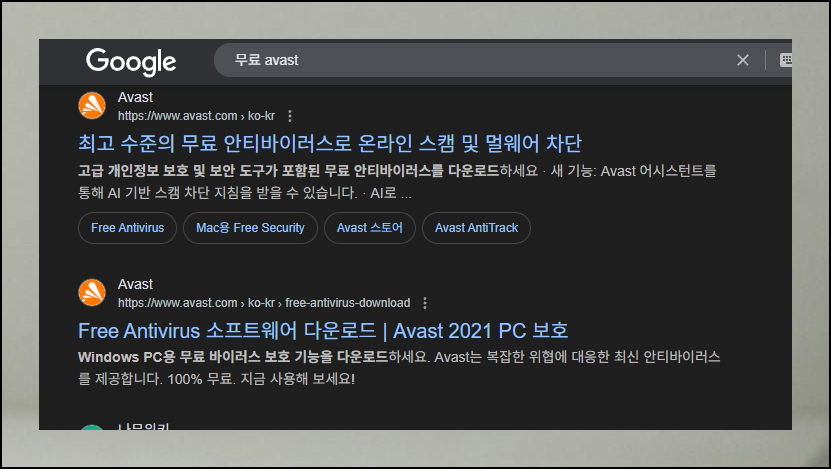Screen dimensions: 831x469
Task: Open the on-screen keyboard input tool
Action: [x=786, y=60]
